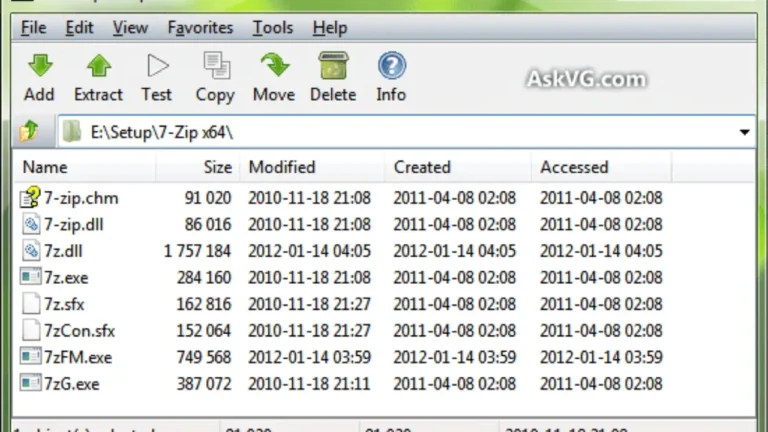768x432 pixels.
Task: Click the size value 387 072
Action: [204, 384]
